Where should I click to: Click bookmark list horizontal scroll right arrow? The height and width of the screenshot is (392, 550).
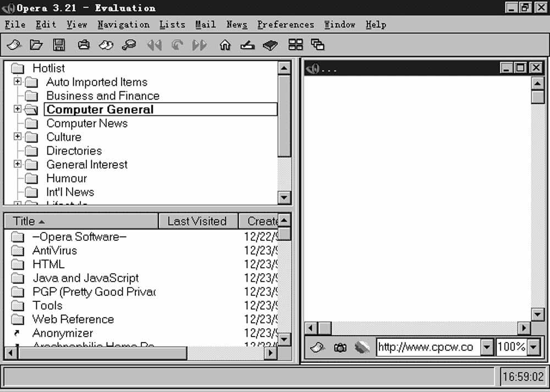tap(271, 353)
